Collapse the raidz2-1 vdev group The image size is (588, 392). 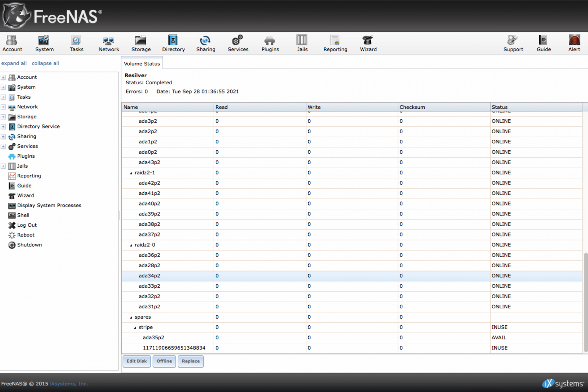click(131, 173)
